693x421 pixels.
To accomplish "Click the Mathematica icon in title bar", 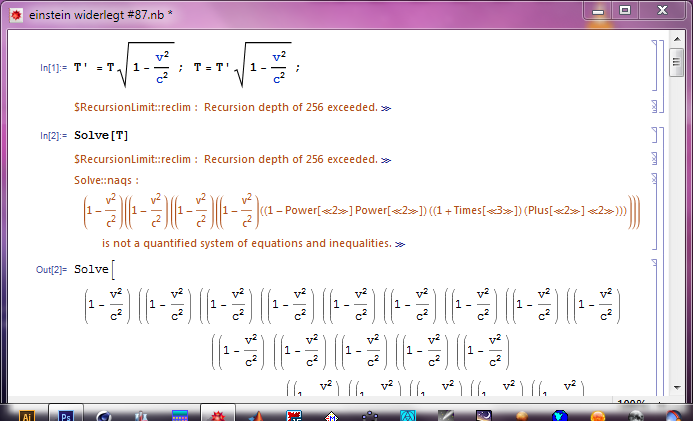I will (16, 15).
